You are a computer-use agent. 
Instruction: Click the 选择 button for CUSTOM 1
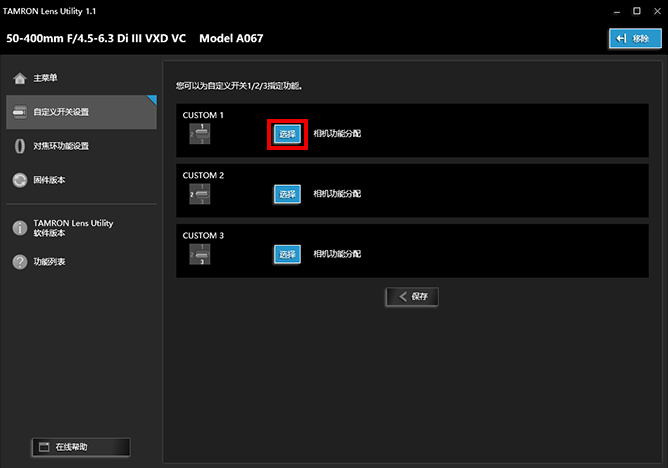[x=287, y=134]
